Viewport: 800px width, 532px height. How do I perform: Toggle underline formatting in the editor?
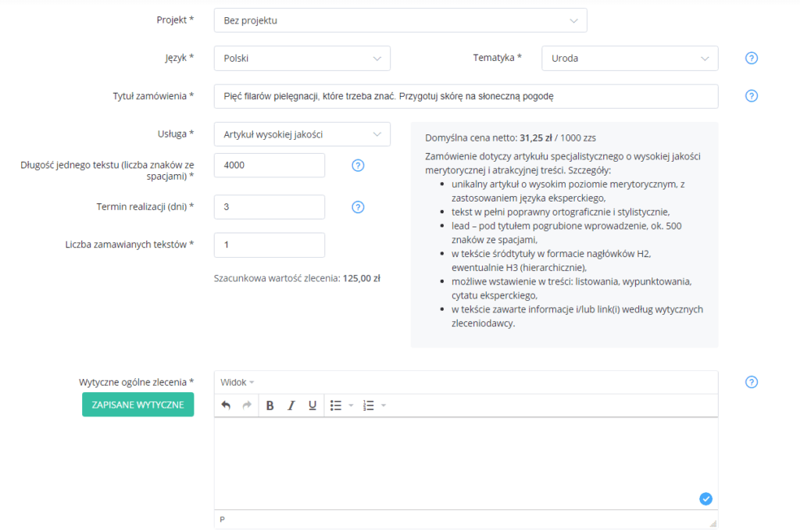pyautogui.click(x=312, y=405)
